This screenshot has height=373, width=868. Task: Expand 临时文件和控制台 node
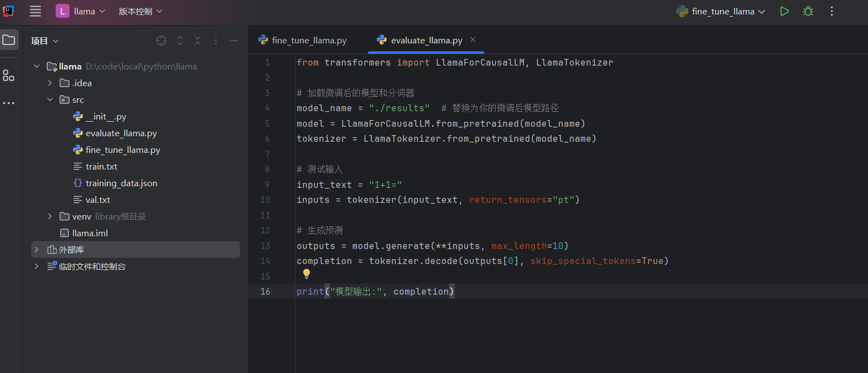pos(37,266)
